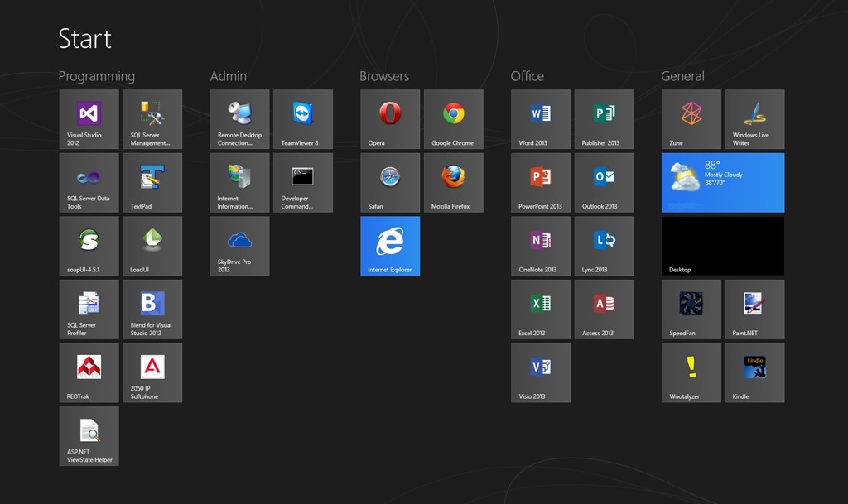Viewport: 848px width, 504px height.
Task: Open the Mozilla Firefox tile
Action: (454, 183)
